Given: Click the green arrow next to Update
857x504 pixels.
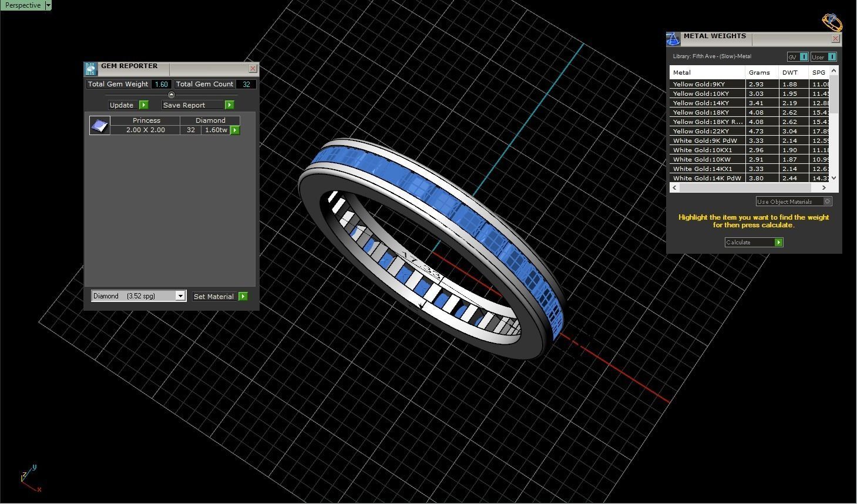Looking at the screenshot, I should pyautogui.click(x=144, y=105).
